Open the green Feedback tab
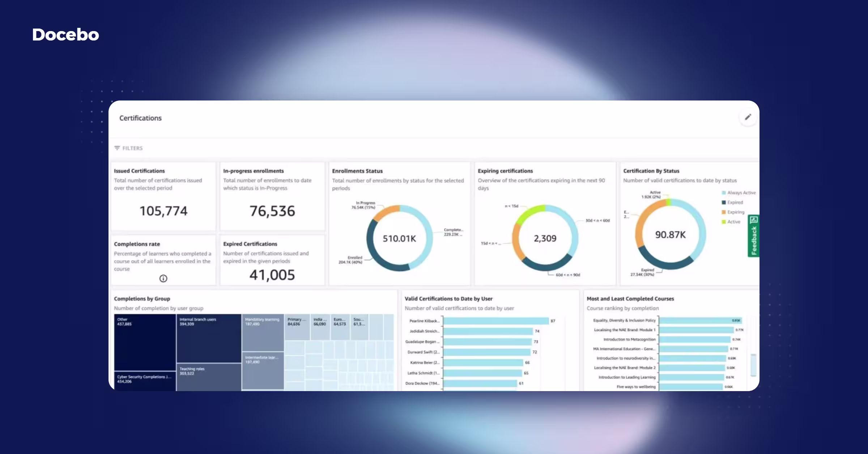The width and height of the screenshot is (868, 454). pos(754,236)
